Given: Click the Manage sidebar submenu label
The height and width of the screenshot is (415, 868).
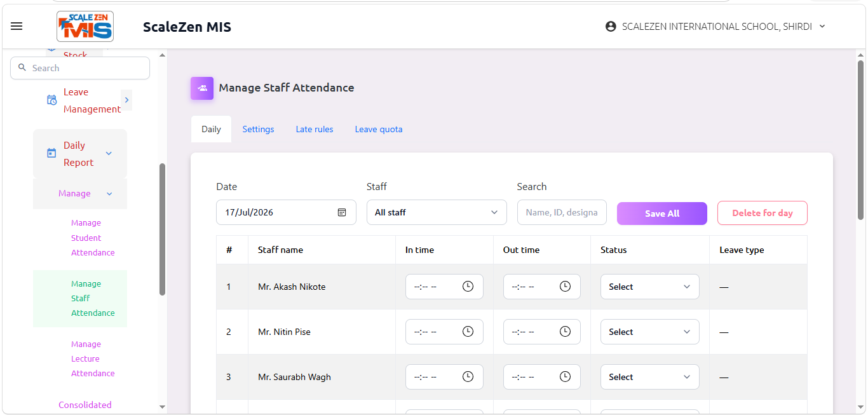Looking at the screenshot, I should pyautogui.click(x=74, y=193).
